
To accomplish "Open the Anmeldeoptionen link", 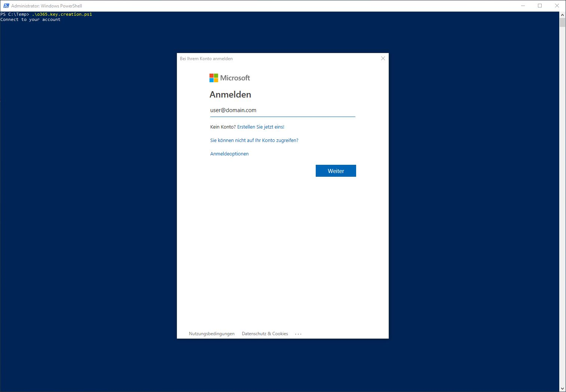I will coord(229,154).
